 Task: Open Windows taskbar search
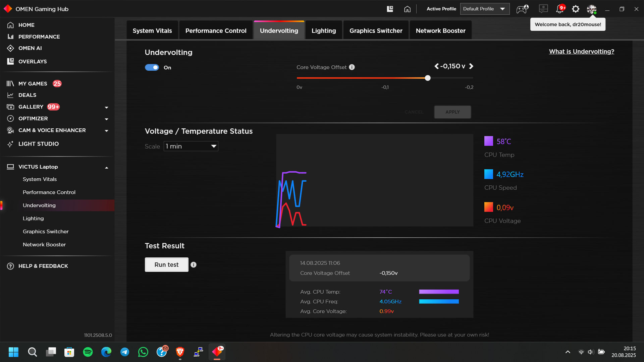pyautogui.click(x=33, y=352)
